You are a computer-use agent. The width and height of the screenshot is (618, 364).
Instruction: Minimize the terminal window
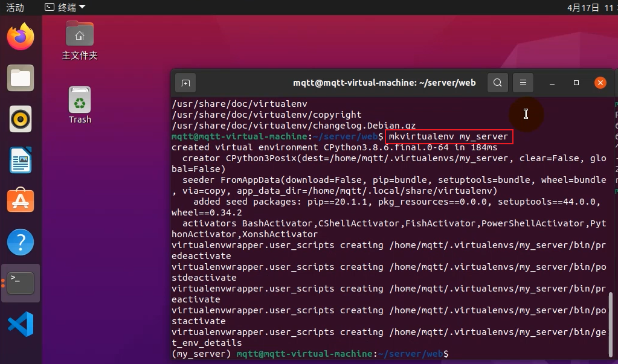click(x=552, y=83)
